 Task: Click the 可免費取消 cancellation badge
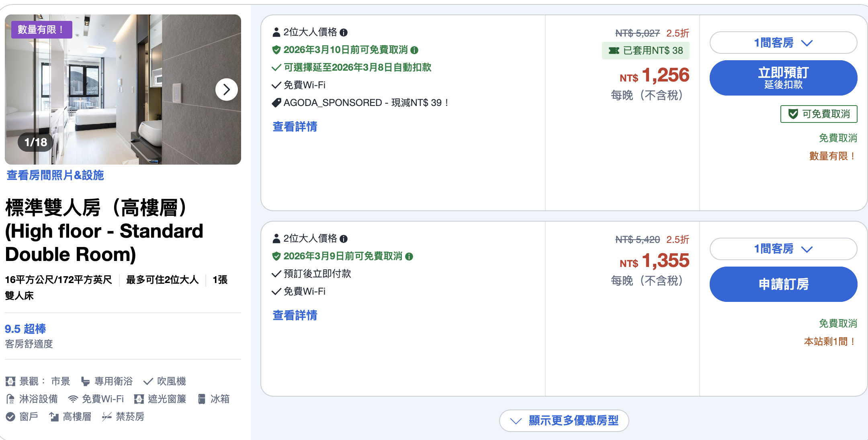pos(818,114)
